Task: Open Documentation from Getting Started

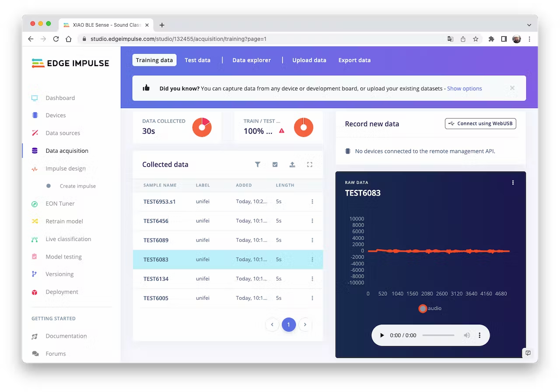Action: click(66, 336)
